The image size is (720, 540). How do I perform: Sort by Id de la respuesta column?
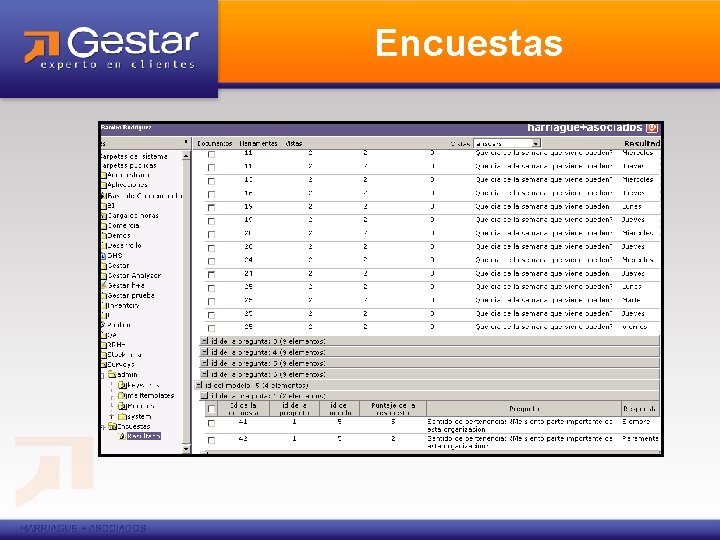(243, 409)
